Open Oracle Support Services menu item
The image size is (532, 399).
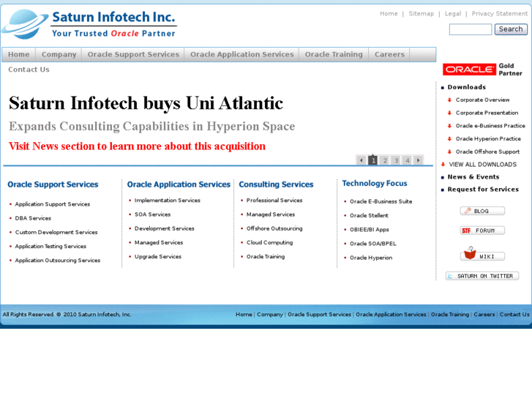click(x=133, y=54)
